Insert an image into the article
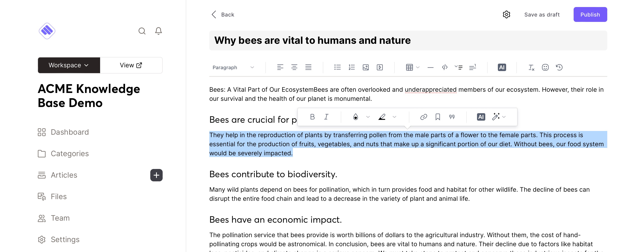The width and height of the screenshot is (644, 252). point(366,67)
